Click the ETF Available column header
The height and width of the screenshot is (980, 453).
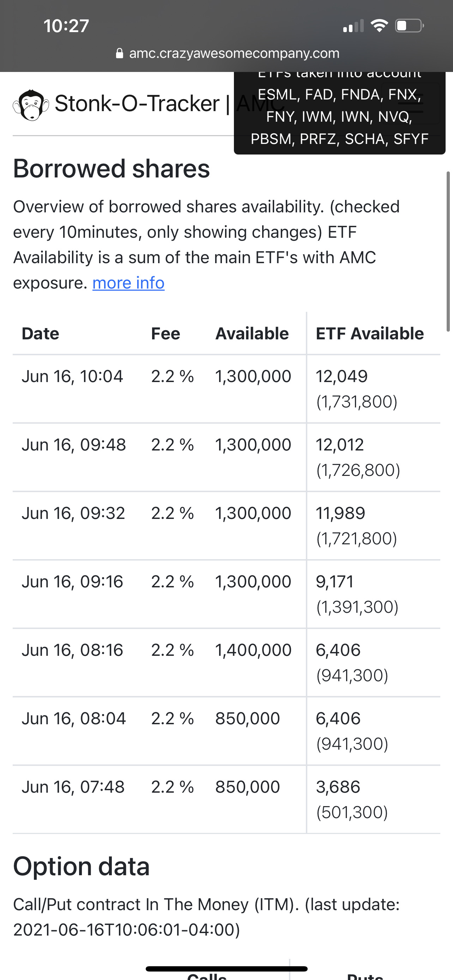tap(370, 334)
